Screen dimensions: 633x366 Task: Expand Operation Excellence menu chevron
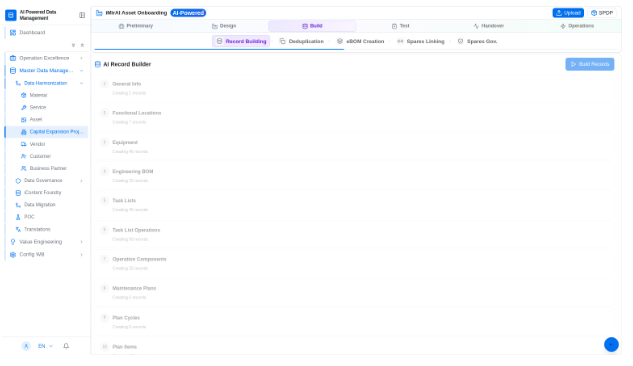click(x=81, y=58)
